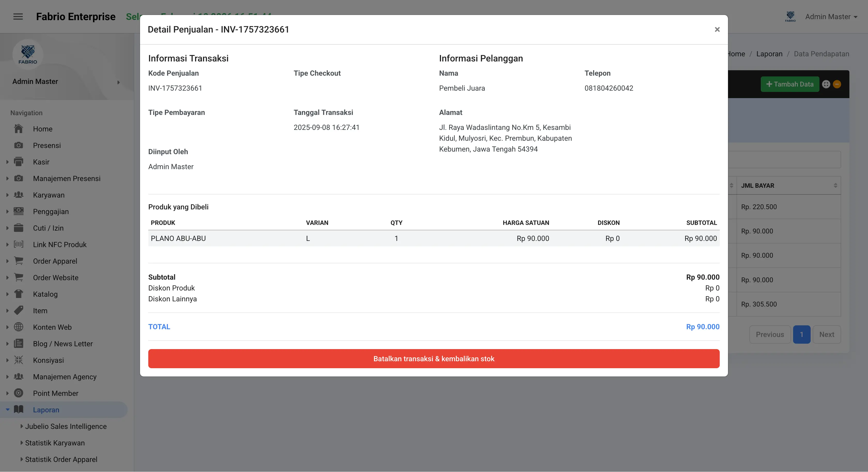Close the Detail Penjualan dialog

pos(717,30)
